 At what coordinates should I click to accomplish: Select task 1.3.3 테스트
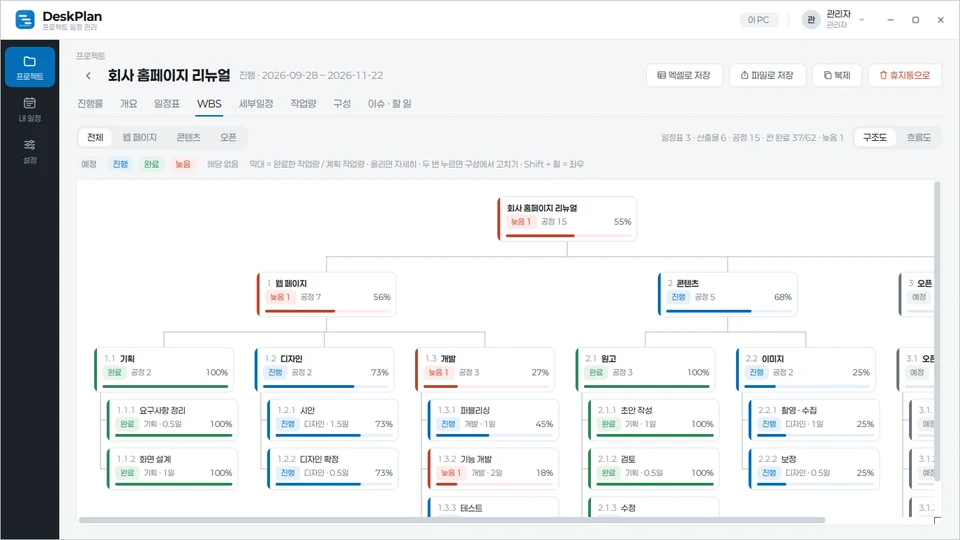493,507
